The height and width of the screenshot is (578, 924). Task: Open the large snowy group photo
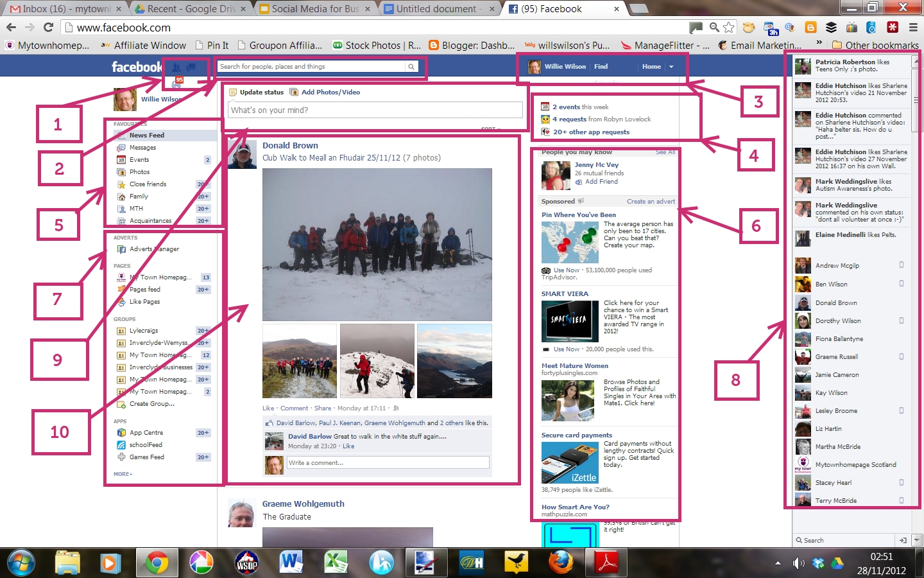[377, 244]
